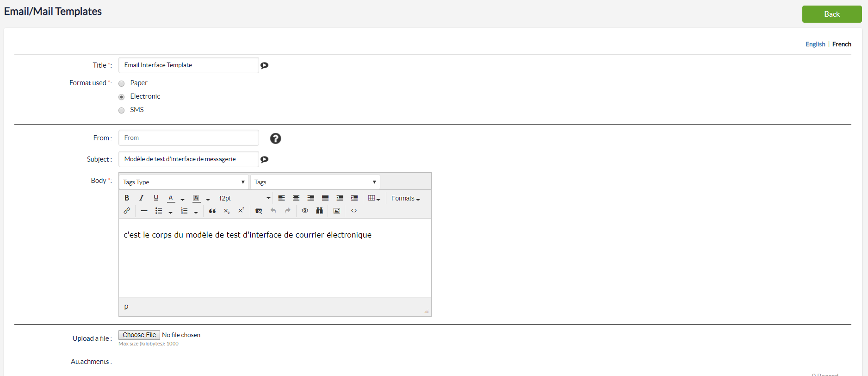Insert a horizontal line
The image size is (868, 376).
(x=144, y=211)
